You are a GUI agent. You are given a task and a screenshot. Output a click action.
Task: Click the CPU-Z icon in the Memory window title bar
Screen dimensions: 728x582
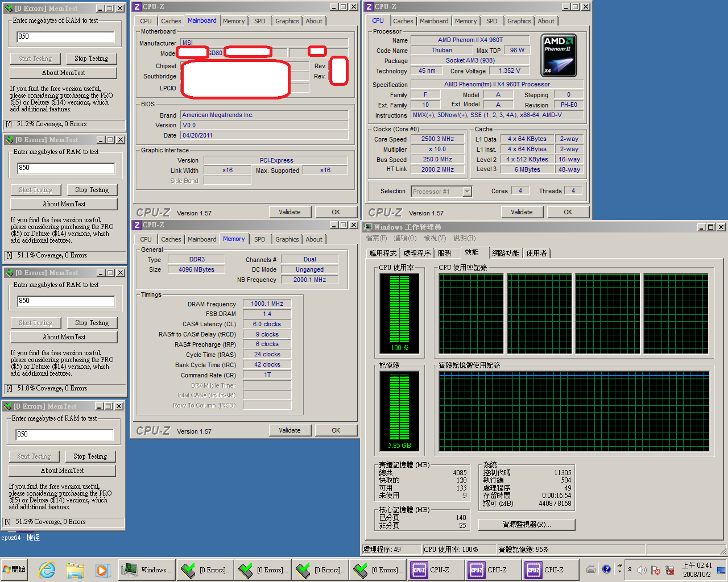137,225
